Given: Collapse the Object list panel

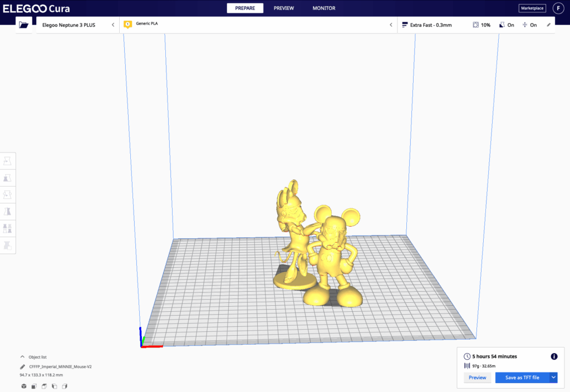Looking at the screenshot, I should tap(22, 357).
